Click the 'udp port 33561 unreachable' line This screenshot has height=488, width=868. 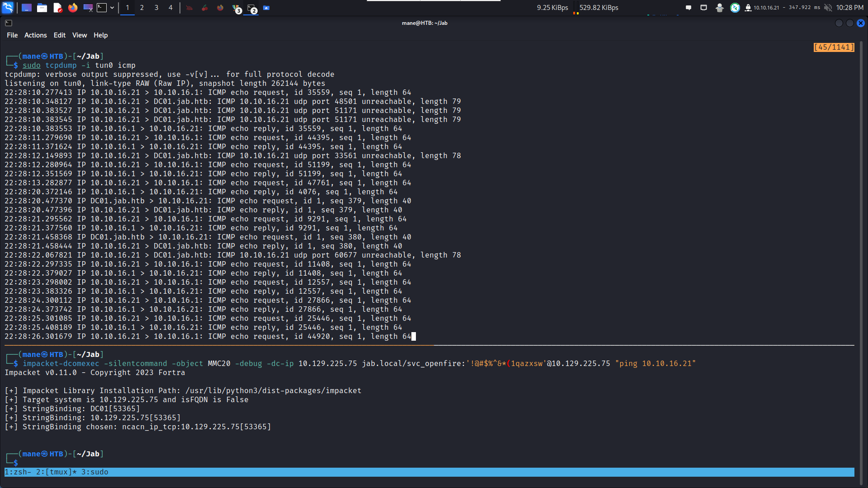click(233, 156)
